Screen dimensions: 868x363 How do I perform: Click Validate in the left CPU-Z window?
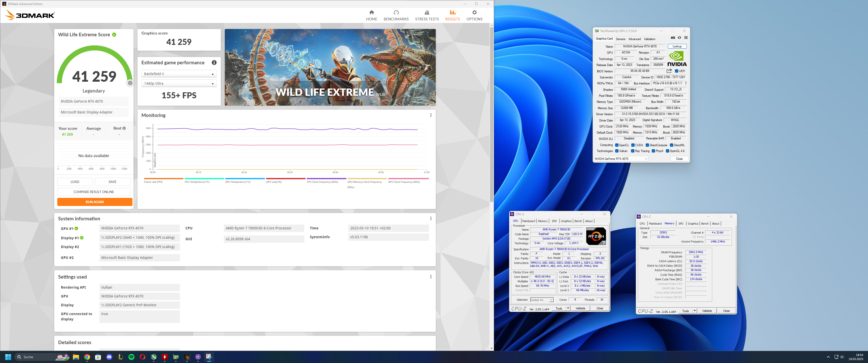coord(580,309)
